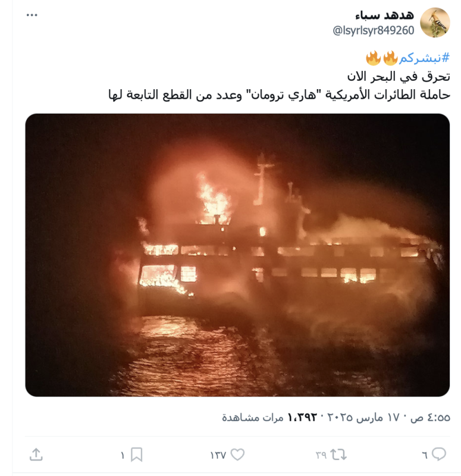The width and height of the screenshot is (461, 476).
Task: Open the ١٧ مارس ٢٠٢٥ date link
Action: click(x=363, y=418)
